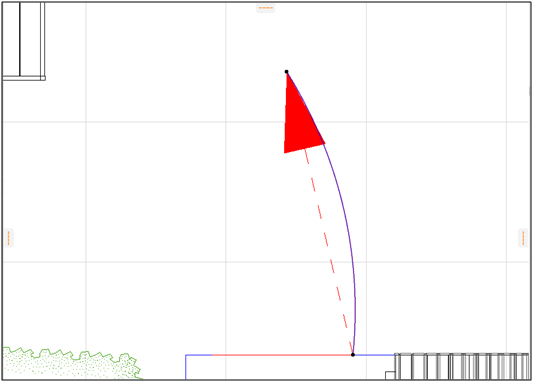This screenshot has width=534, height=382.
Task: Click the orange dashed handle on right edge
Action: [x=523, y=238]
